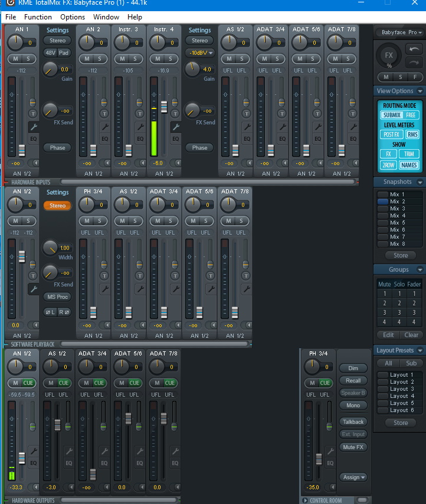The width and height of the screenshot is (426, 504).
Task: Open the Assign dropdown in Control Room
Action: pyautogui.click(x=353, y=477)
